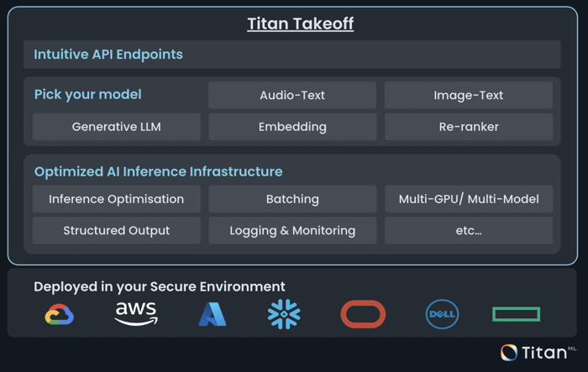Select the Re-ranker model box
The image size is (588, 372).
[x=469, y=127]
